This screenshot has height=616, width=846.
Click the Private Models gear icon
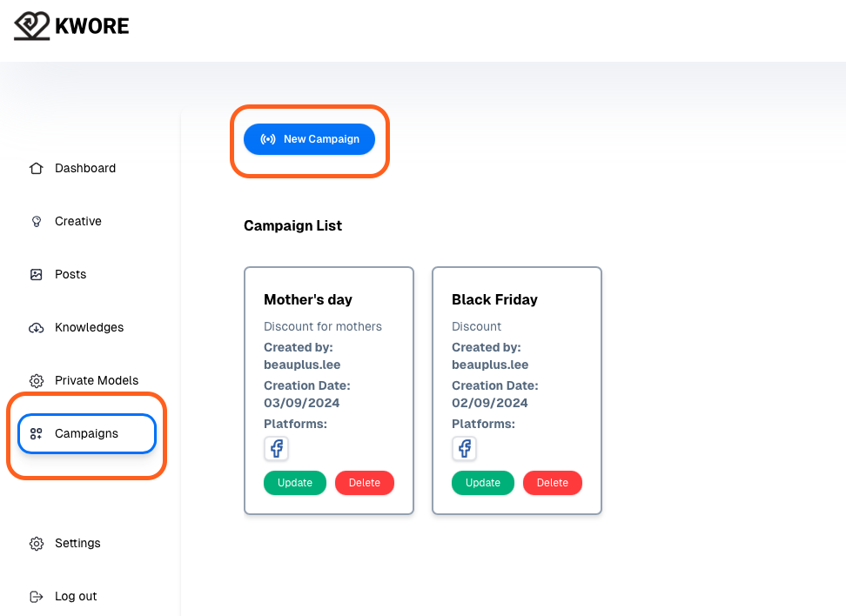(x=37, y=381)
